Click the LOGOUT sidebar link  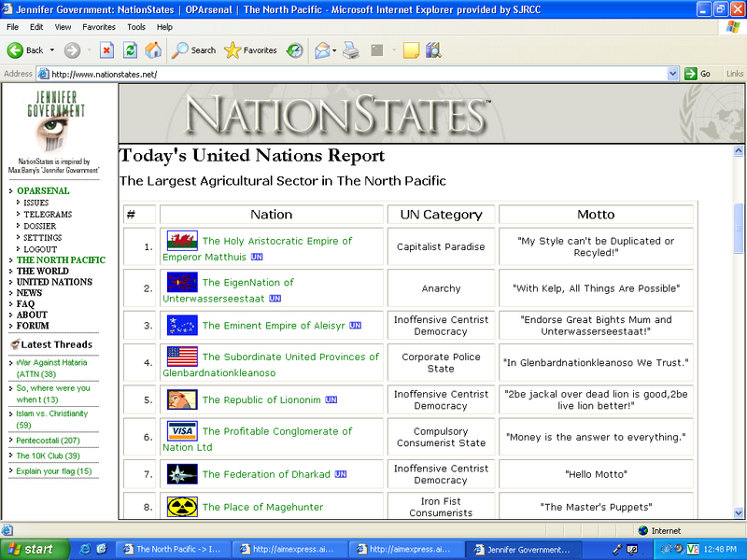[40, 249]
